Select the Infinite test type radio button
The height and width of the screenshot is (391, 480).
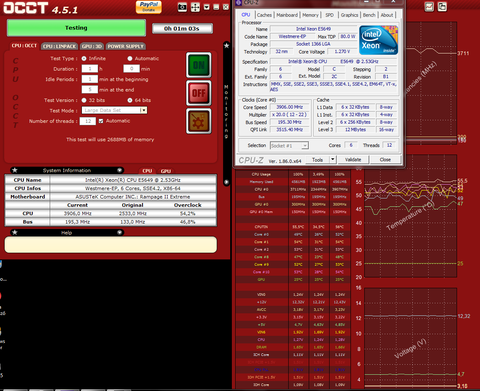(84, 58)
